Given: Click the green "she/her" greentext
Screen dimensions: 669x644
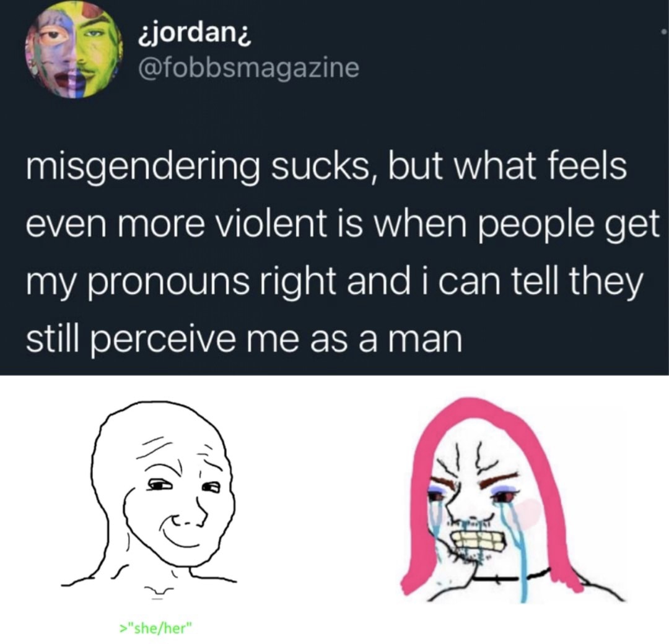Looking at the screenshot, I should pyautogui.click(x=156, y=628).
